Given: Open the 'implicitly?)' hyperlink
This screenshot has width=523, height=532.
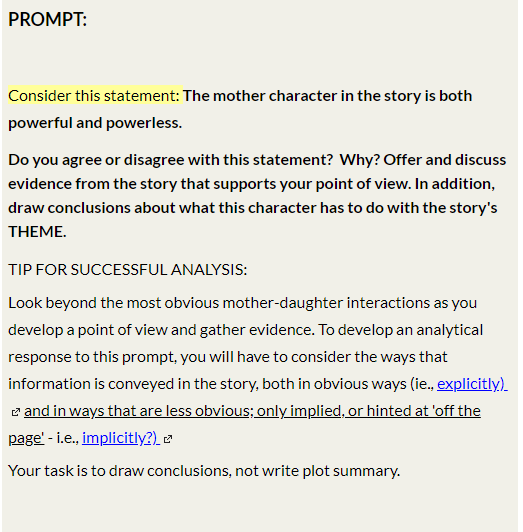Looking at the screenshot, I should coord(121,438).
